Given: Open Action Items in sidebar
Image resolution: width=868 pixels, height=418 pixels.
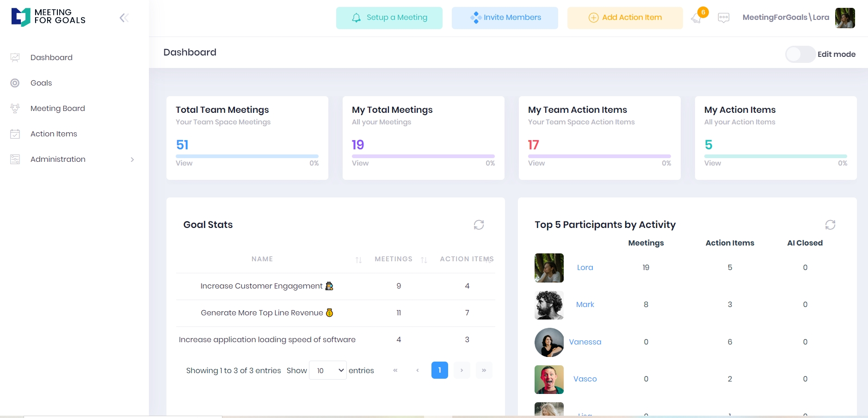Looking at the screenshot, I should 54,134.
